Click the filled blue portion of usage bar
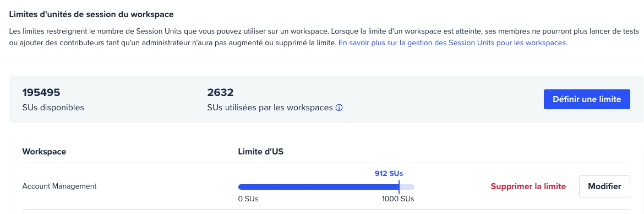 (x=318, y=187)
